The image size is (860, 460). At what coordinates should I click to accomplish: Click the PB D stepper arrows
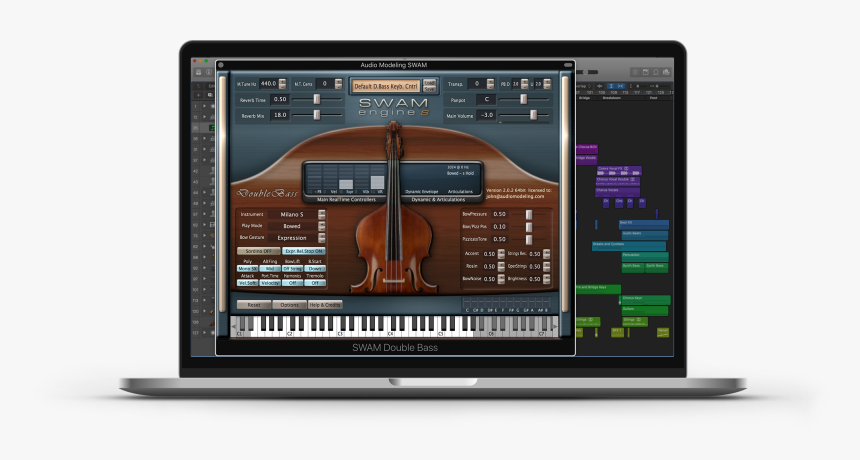tap(524, 84)
